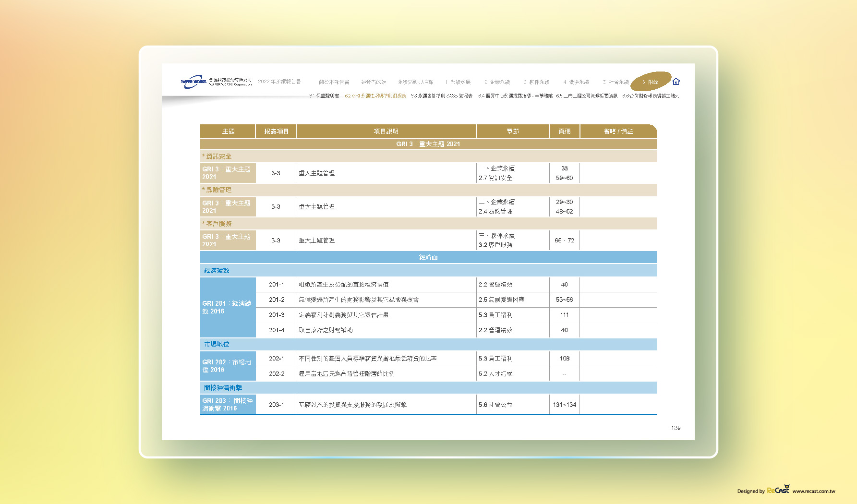
Task: Click the disclosure cell '201-4'
Action: click(277, 330)
